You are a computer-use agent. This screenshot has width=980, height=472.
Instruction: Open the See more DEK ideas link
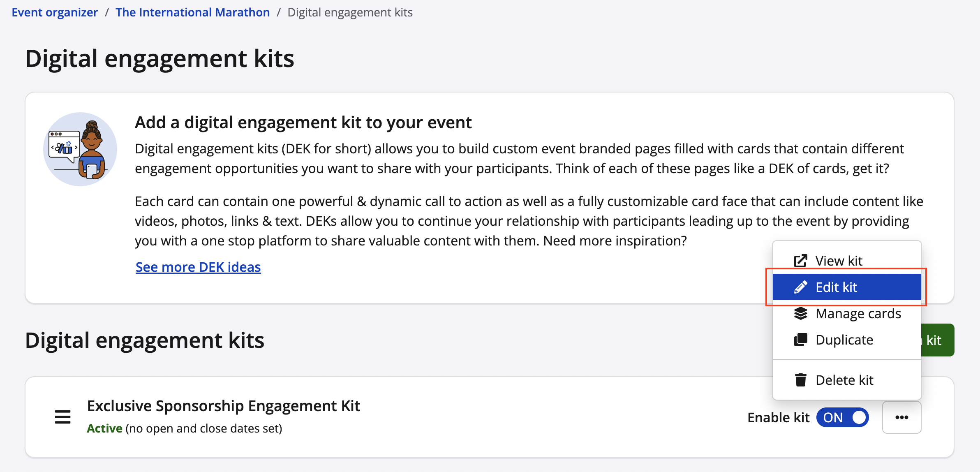198,267
